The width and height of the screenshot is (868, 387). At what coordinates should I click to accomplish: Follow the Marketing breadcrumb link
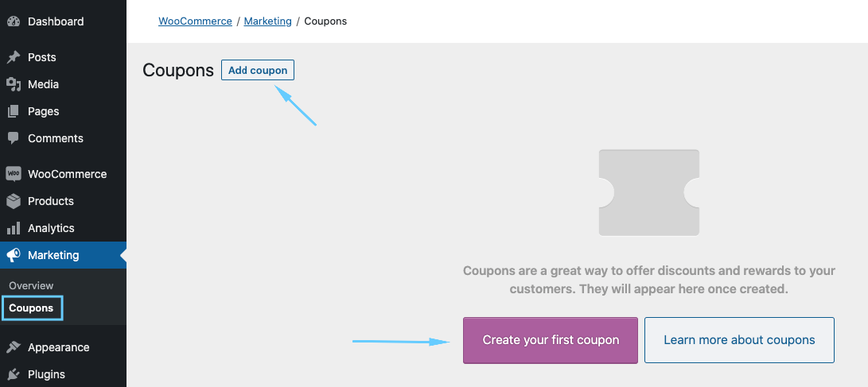267,21
